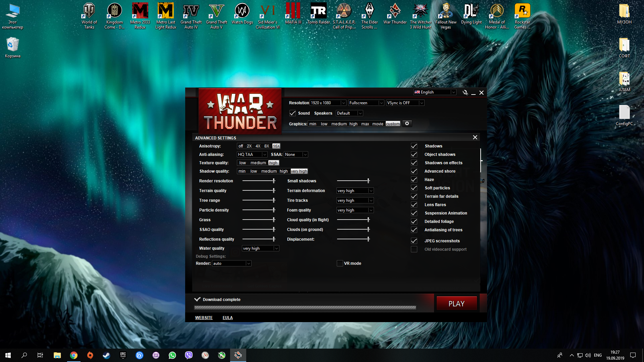Open Water quality dropdown
644x362 pixels.
tap(261, 248)
